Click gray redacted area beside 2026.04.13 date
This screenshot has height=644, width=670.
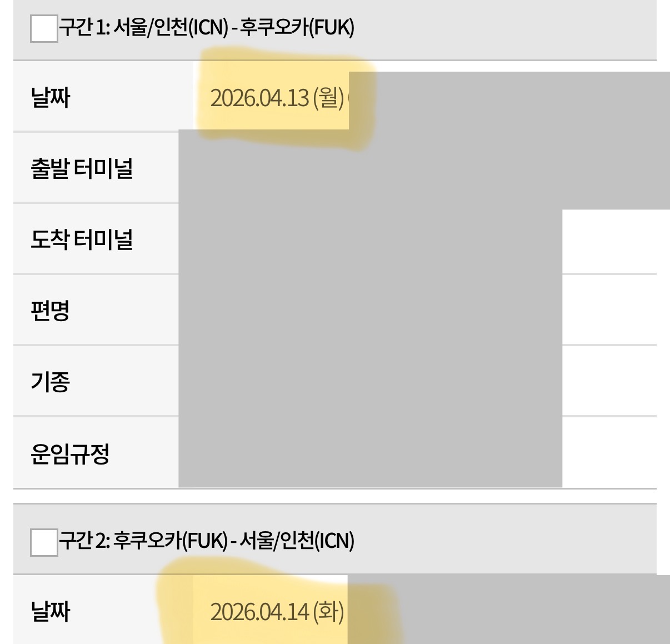click(x=508, y=100)
